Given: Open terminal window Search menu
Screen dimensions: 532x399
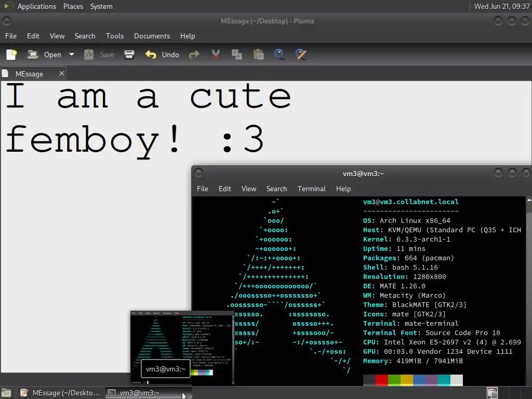Looking at the screenshot, I should 276,189.
